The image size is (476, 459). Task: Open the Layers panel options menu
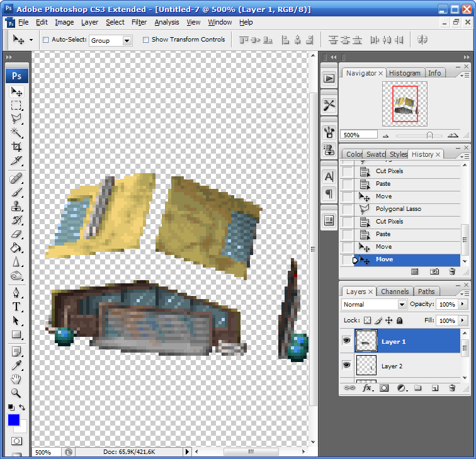[x=465, y=293]
